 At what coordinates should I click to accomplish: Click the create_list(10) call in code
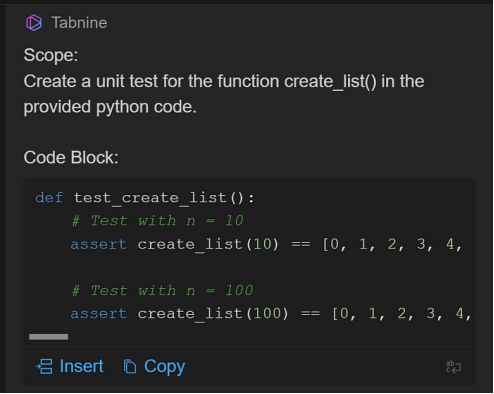point(208,245)
